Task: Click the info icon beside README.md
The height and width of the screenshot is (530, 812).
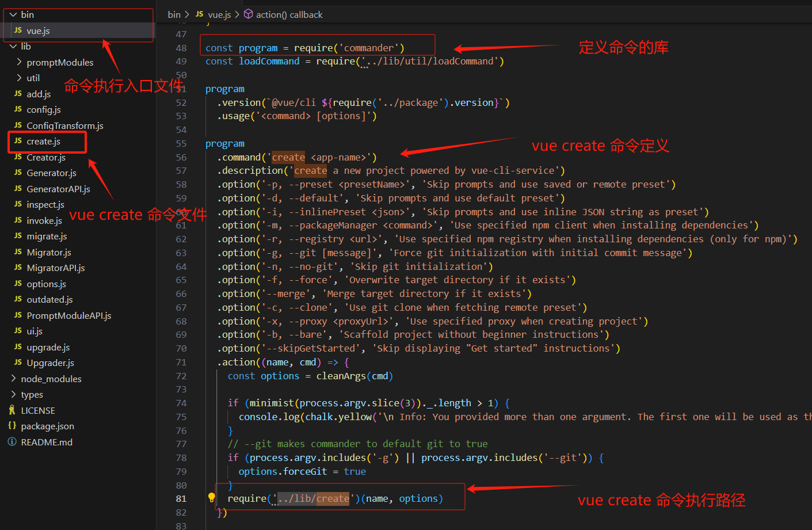Action: [12, 442]
